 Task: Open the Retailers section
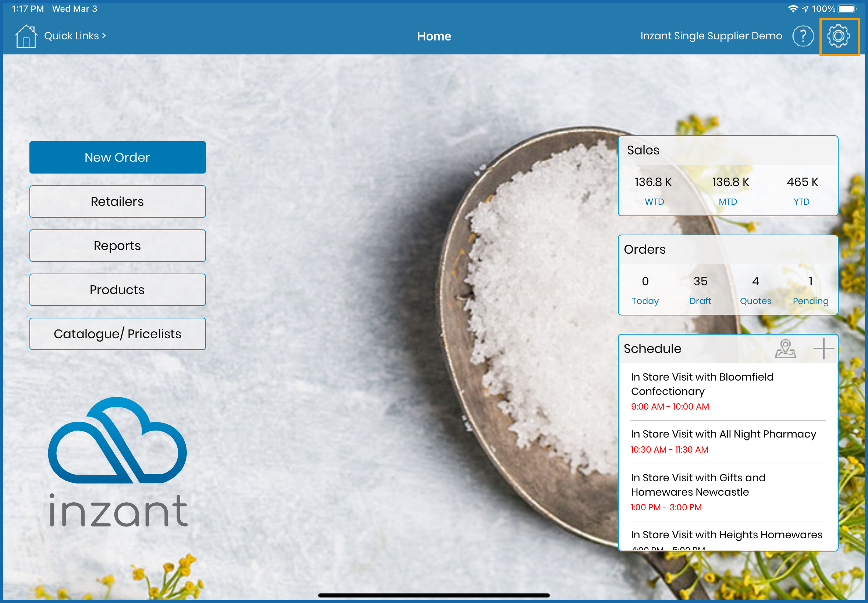coord(118,201)
